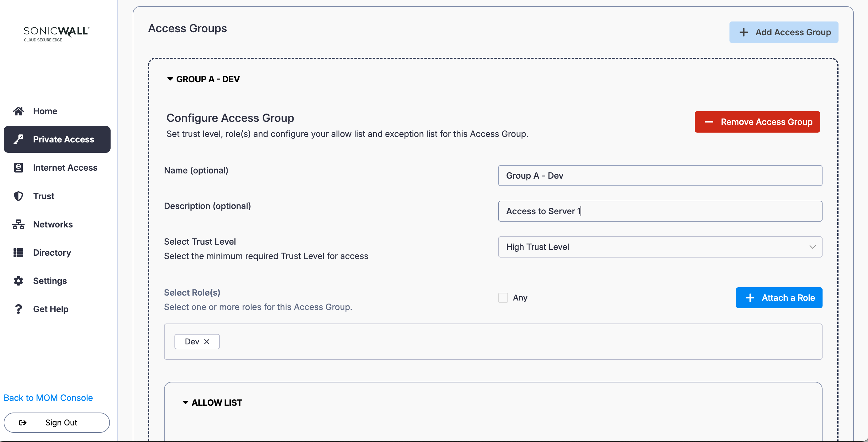Click the Internet Access globe icon
This screenshot has height=442, width=868.
click(18, 168)
